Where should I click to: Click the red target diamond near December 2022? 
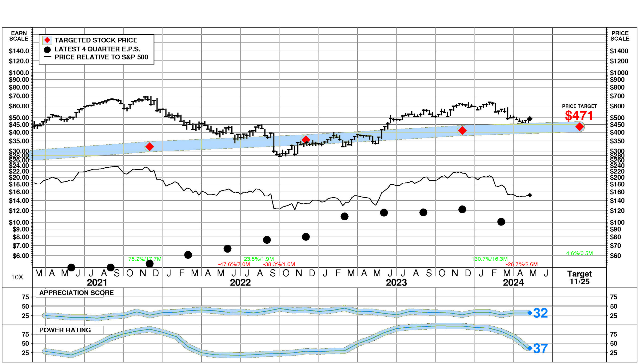(306, 140)
